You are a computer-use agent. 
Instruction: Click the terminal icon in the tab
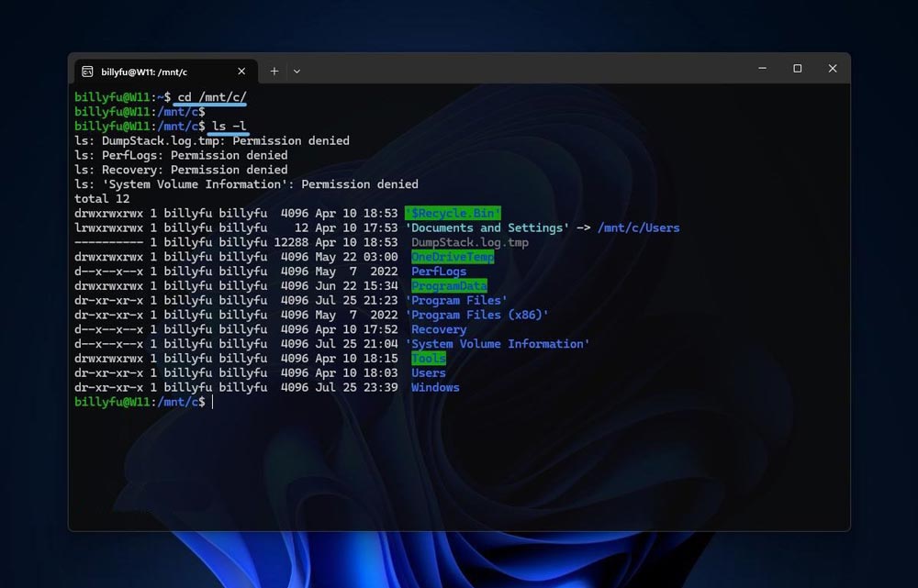(x=87, y=71)
